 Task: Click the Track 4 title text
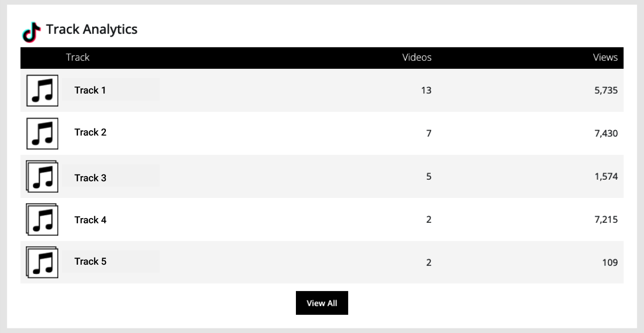pos(90,220)
